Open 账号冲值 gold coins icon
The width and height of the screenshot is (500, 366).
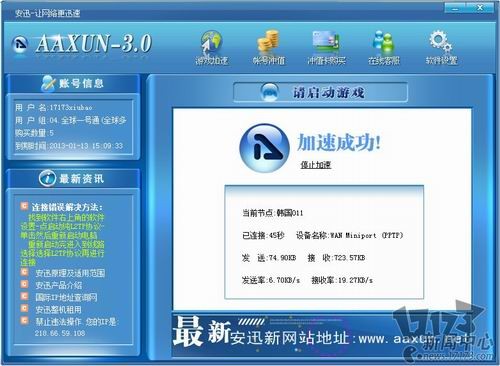pyautogui.click(x=268, y=41)
